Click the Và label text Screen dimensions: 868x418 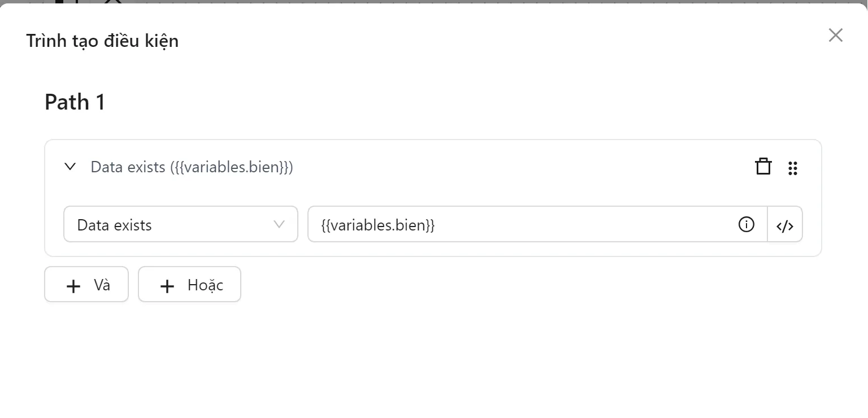[x=102, y=285]
